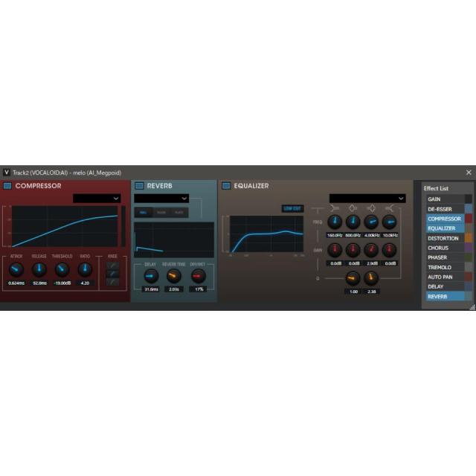Image resolution: width=476 pixels, height=476 pixels.
Task: Click the Ratio value 4.20
Action: coord(85,283)
